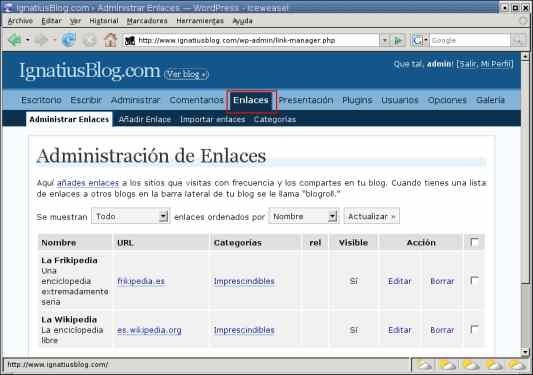Screen dimensions: 533x375
Task: Open the address bar URL history dropdown
Action: 384,40
